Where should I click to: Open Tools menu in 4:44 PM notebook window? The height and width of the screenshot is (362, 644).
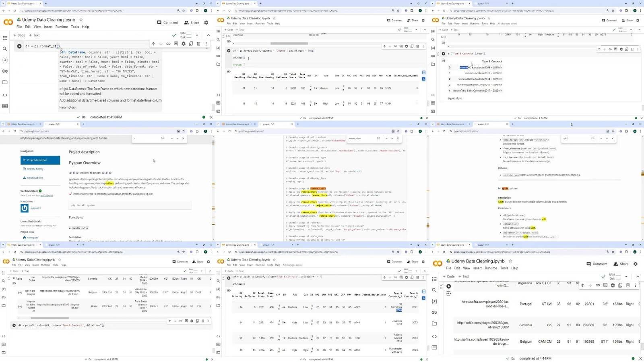point(504,268)
